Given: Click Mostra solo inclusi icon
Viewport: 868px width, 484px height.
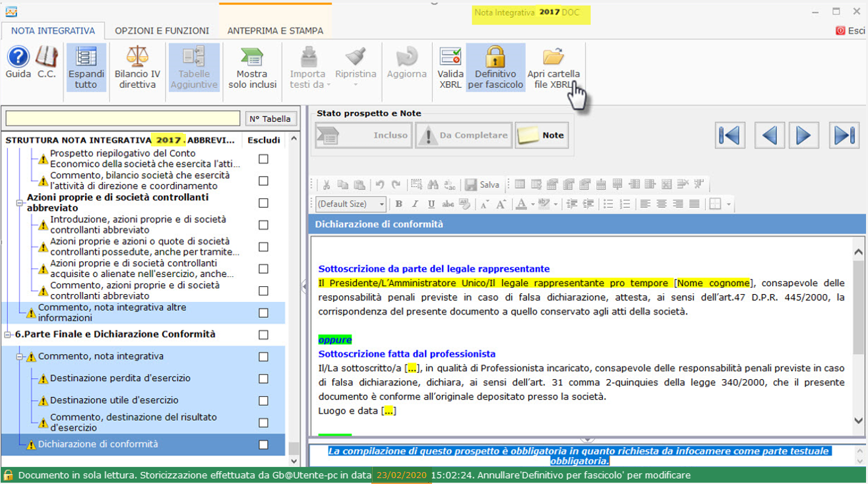Looking at the screenshot, I should tap(252, 67).
